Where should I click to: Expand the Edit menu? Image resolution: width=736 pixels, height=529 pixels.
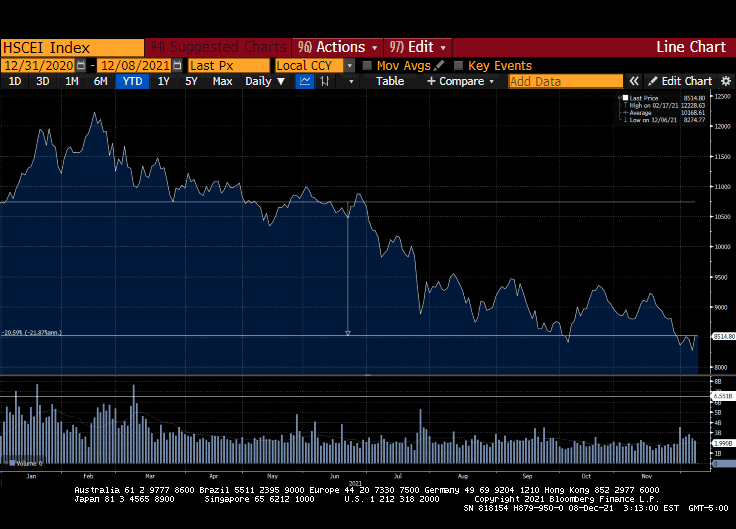pyautogui.click(x=418, y=47)
